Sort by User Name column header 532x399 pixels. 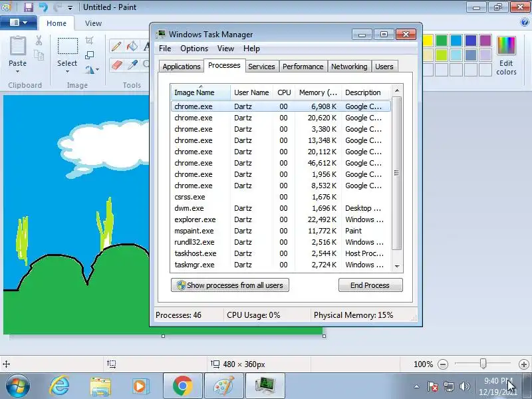point(251,92)
